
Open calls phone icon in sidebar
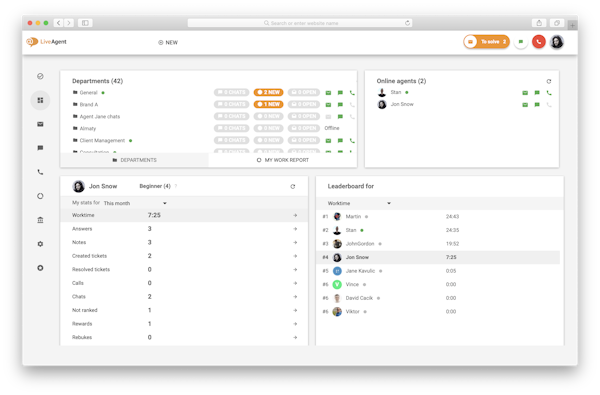40,172
